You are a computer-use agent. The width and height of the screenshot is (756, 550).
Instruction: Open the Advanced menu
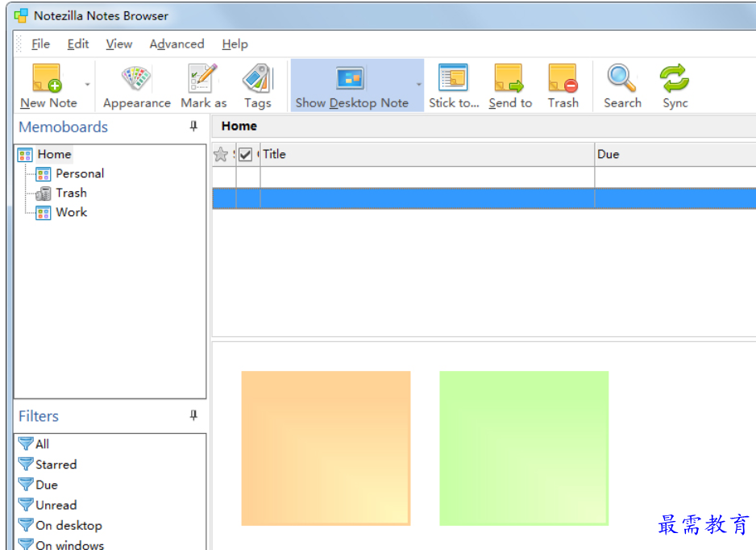(177, 44)
